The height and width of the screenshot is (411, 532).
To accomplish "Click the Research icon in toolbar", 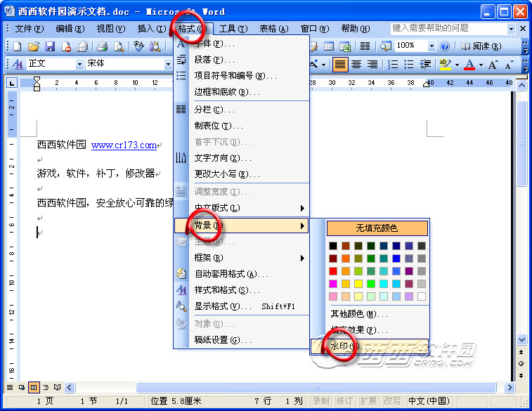I will (x=155, y=46).
